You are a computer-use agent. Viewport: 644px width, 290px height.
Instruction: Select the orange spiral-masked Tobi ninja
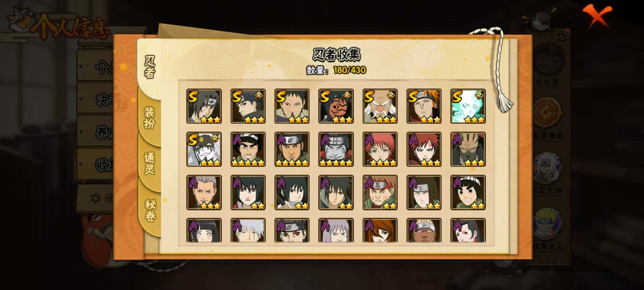[x=336, y=106]
